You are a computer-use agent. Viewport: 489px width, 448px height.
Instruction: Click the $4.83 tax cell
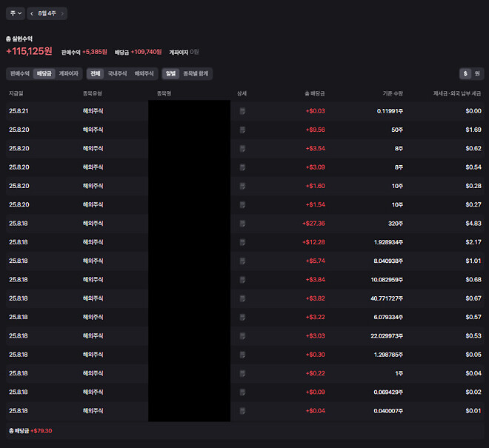473,223
